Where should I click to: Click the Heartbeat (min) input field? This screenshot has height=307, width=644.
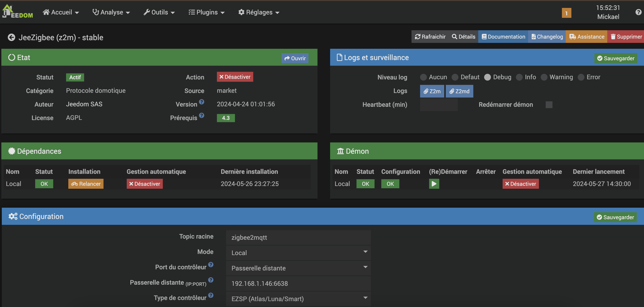coord(439,105)
